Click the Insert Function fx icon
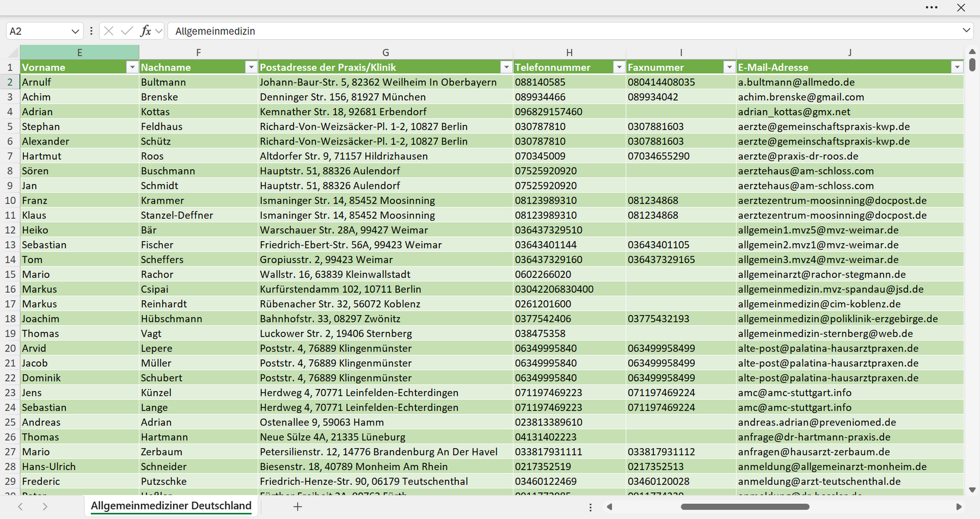This screenshot has height=519, width=980. click(x=145, y=31)
